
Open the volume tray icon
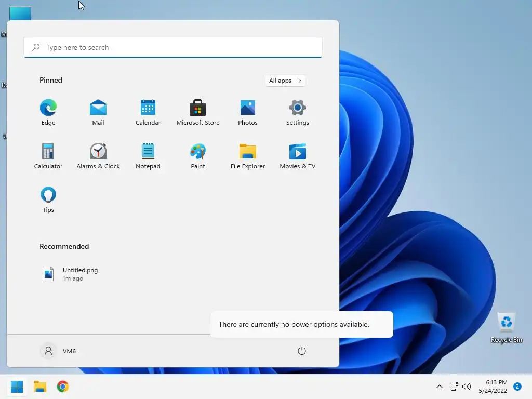(x=467, y=387)
